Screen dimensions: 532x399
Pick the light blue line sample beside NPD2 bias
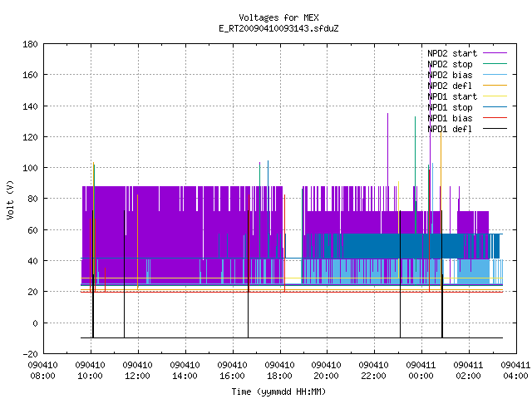tap(495, 75)
